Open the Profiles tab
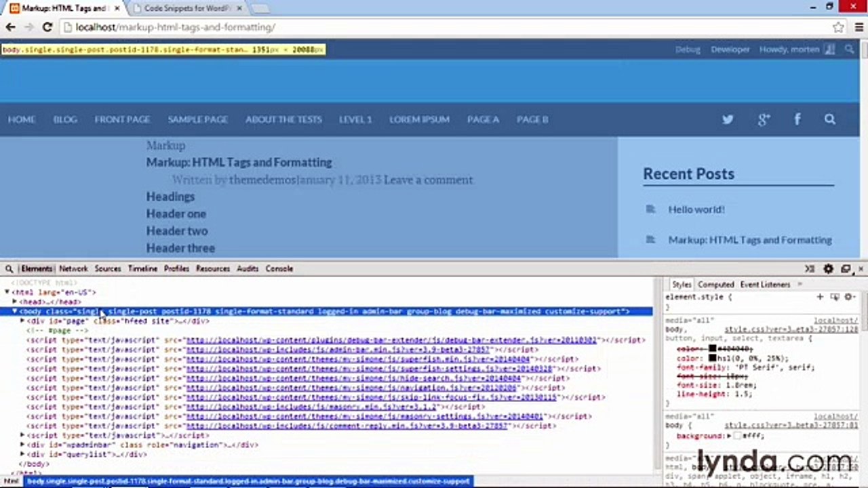 tap(176, 269)
